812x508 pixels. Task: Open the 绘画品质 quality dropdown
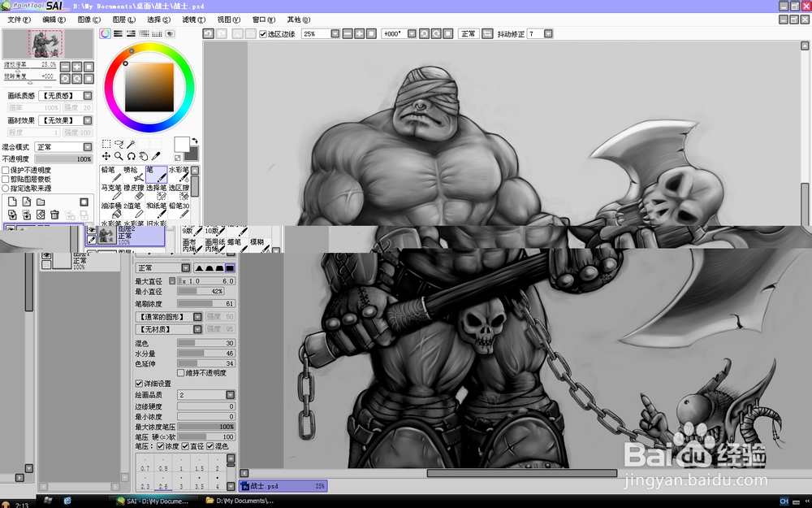231,395
